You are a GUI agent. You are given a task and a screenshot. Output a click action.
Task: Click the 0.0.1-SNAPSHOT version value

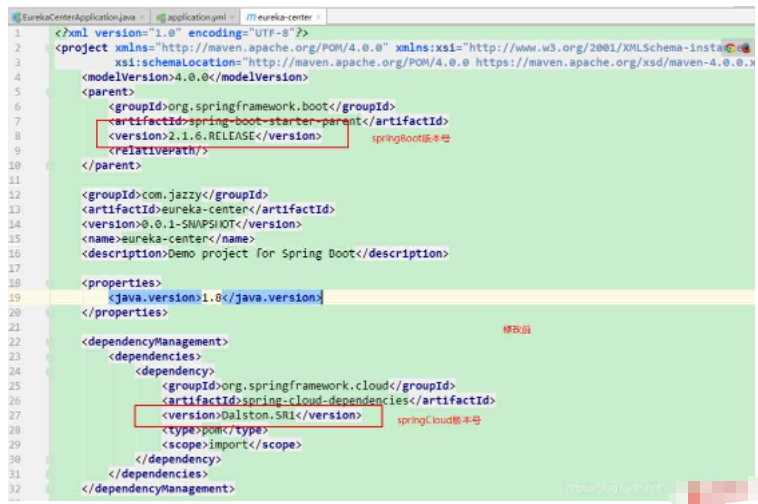pos(188,224)
